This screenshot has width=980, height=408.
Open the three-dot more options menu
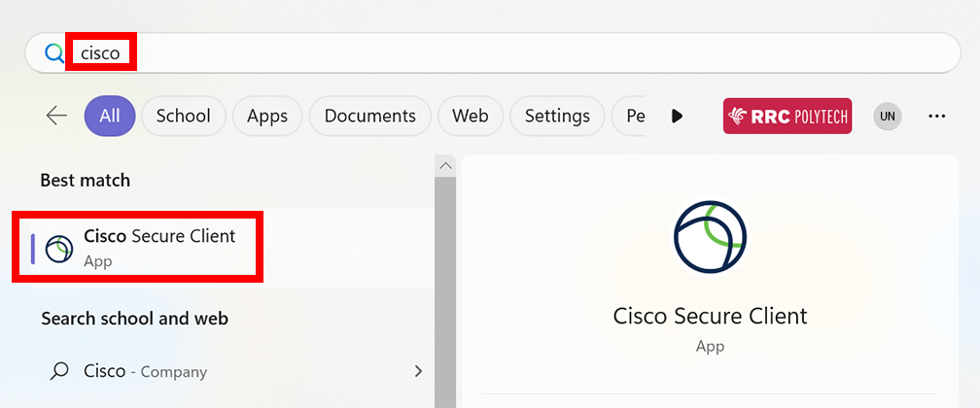click(937, 117)
